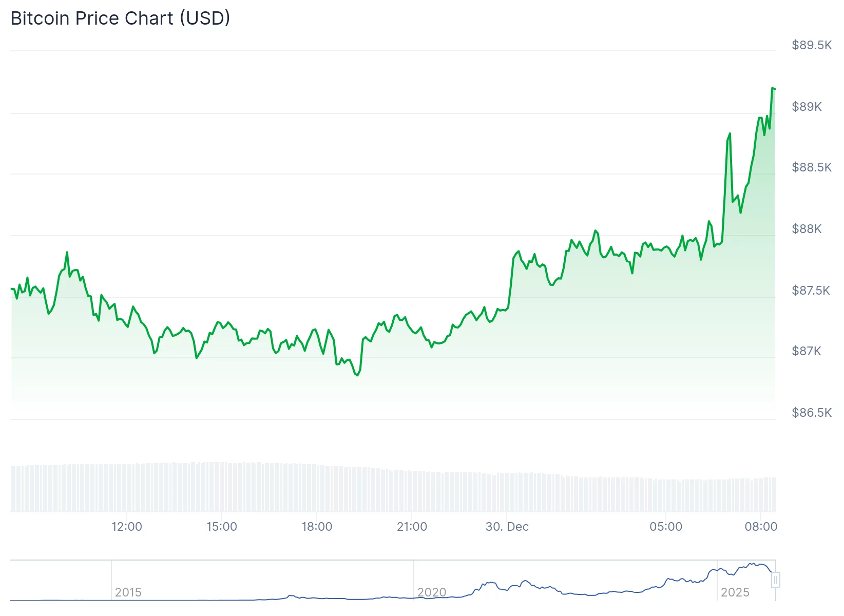
Task: Click the lowest dip of the price line
Action: click(x=357, y=375)
